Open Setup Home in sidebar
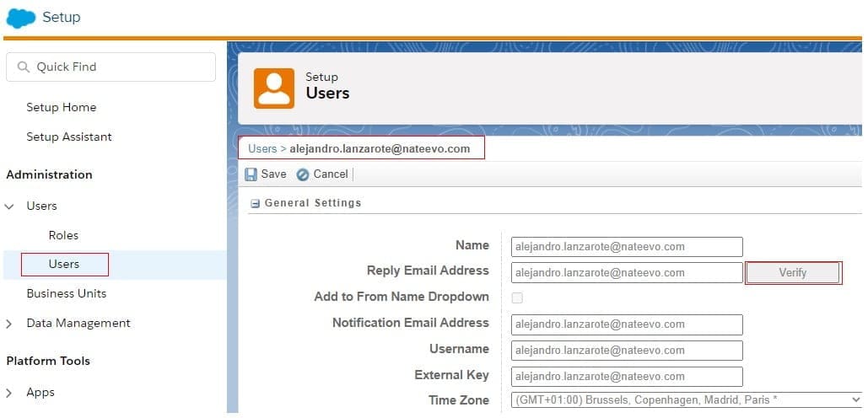This screenshot has height=418, width=868. click(61, 107)
